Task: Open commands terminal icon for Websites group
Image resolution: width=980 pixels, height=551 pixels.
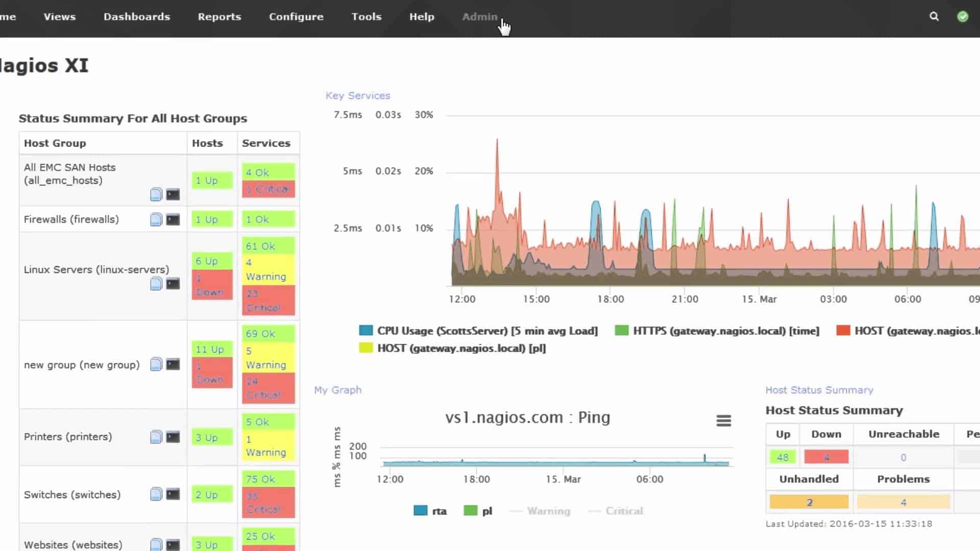Action: point(173,544)
